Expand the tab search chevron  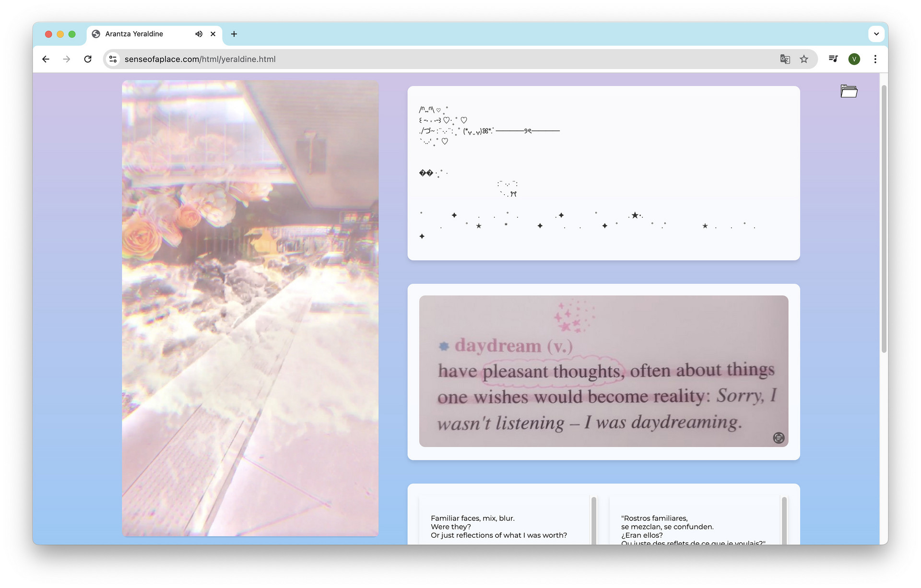876,34
